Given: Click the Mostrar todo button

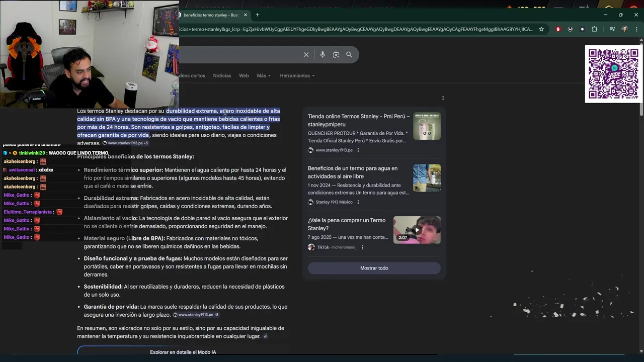Looking at the screenshot, I should (374, 268).
